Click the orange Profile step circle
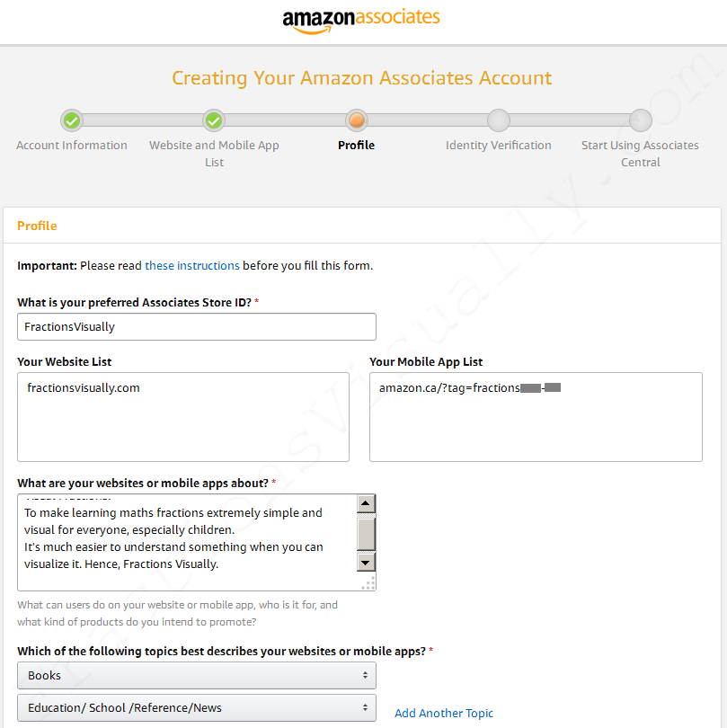The height and width of the screenshot is (728, 727). [x=357, y=120]
